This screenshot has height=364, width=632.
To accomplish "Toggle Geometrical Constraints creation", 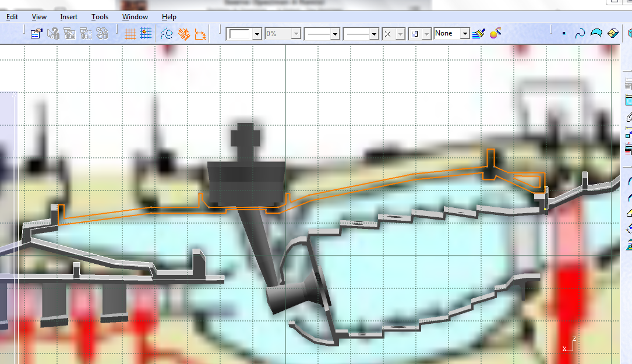I will pos(184,34).
